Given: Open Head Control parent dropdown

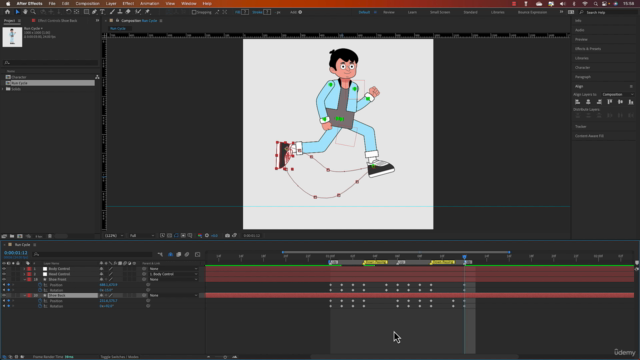Looking at the screenshot, I should click(173, 274).
